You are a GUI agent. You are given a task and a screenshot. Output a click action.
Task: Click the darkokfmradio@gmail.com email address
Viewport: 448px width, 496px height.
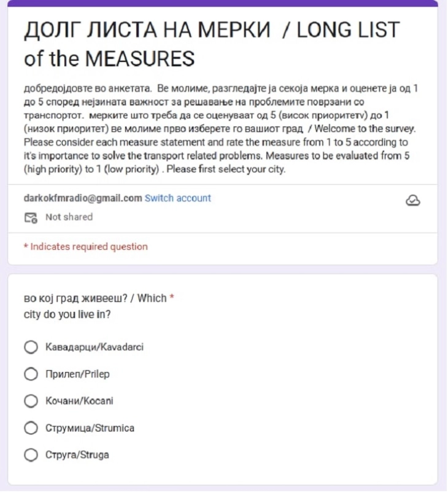[82, 198]
